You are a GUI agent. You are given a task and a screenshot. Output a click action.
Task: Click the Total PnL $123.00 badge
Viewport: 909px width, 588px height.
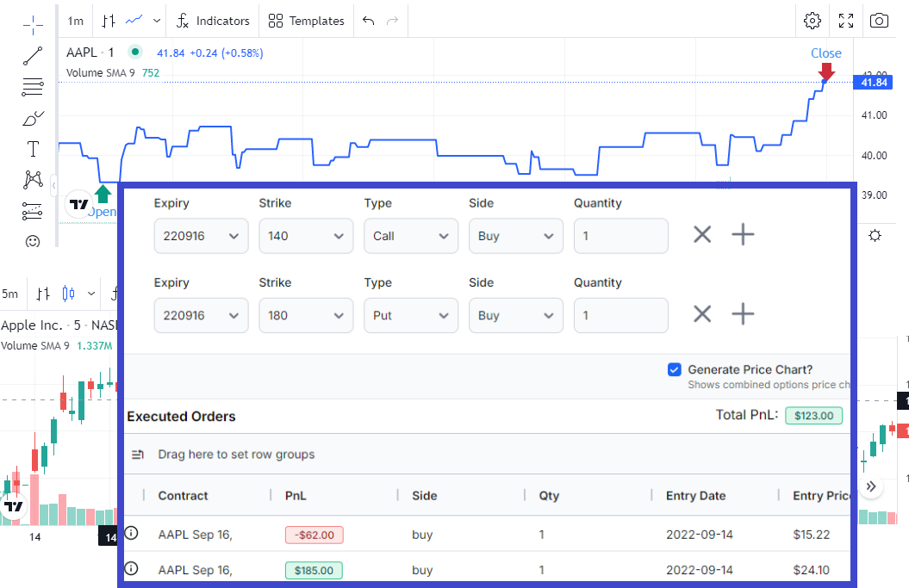tap(814, 415)
